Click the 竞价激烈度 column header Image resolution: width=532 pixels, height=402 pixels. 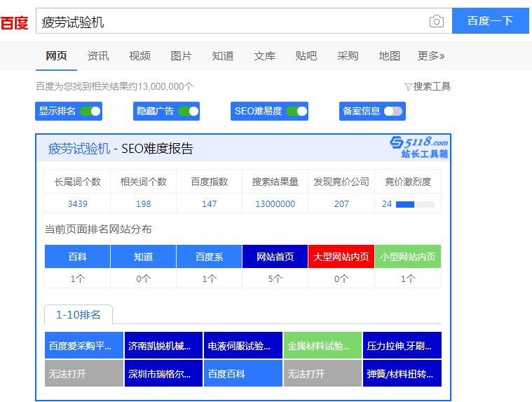(408, 182)
